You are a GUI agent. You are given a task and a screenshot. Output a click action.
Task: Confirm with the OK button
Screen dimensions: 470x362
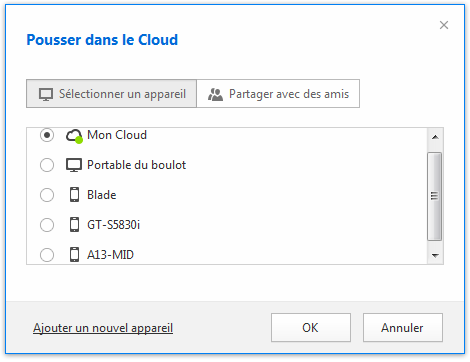coord(311,327)
